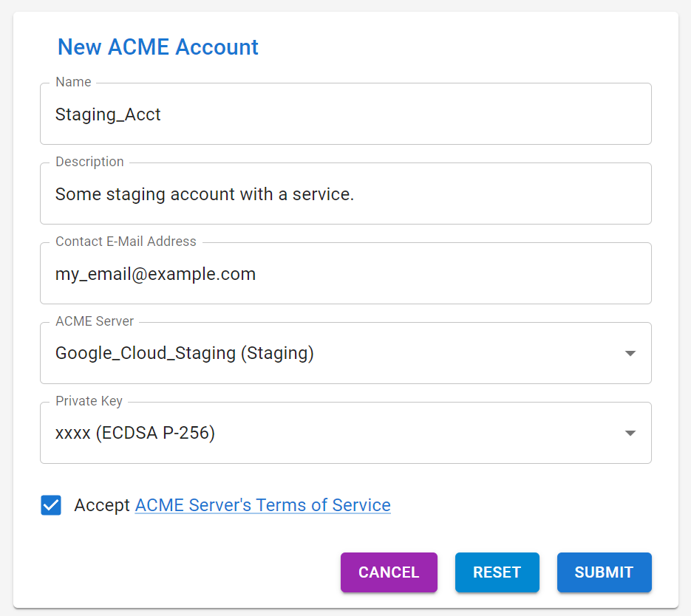Open the Private Key dropdown arrow
691x616 pixels.
pyautogui.click(x=630, y=433)
